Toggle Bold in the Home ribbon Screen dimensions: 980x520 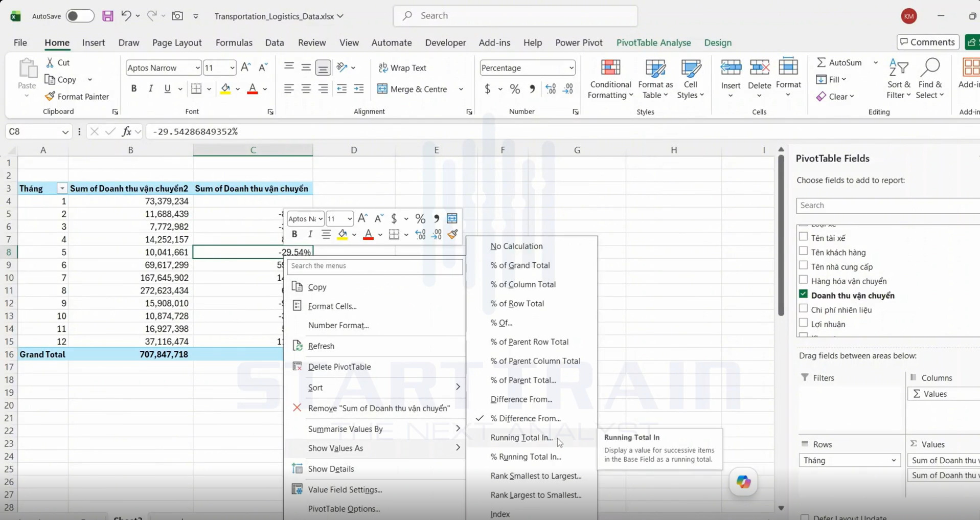134,89
